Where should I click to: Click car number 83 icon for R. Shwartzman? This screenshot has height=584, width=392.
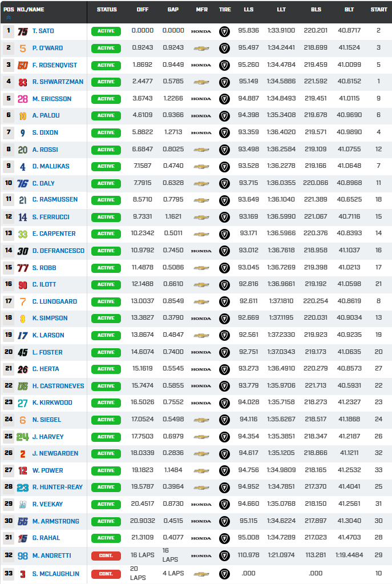click(23, 82)
